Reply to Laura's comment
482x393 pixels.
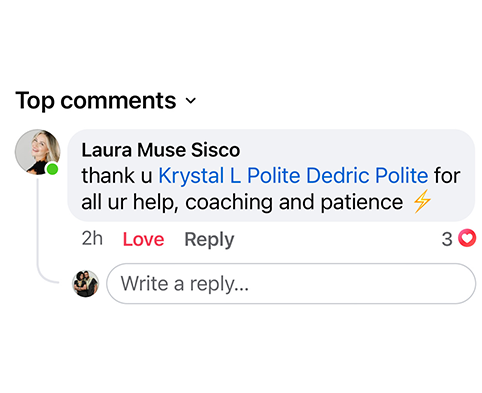pos(209,240)
